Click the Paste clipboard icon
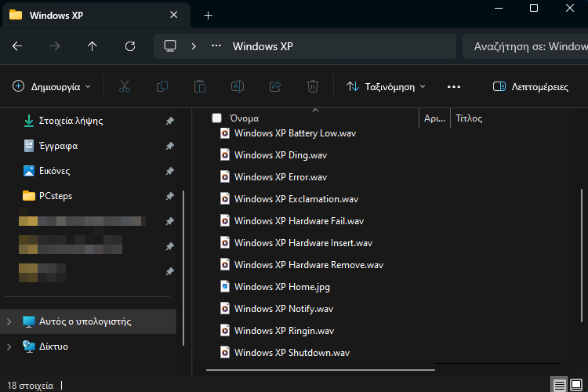588x392 pixels. pos(200,87)
